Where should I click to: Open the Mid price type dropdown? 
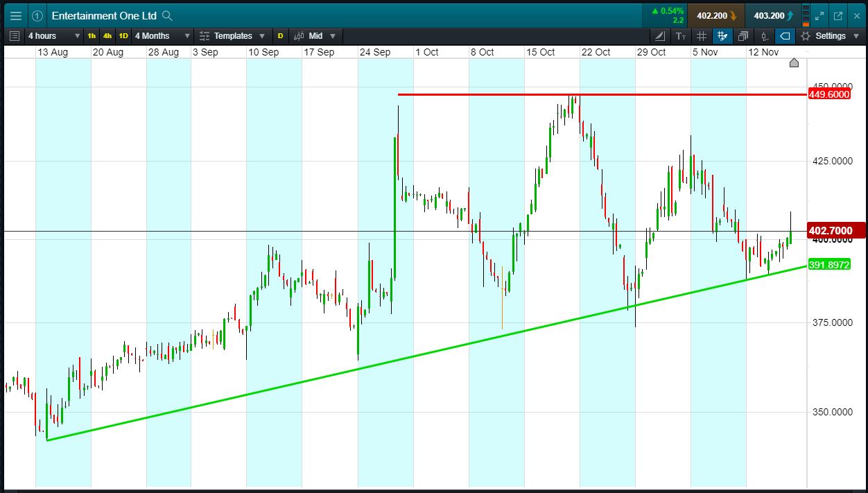tap(315, 36)
